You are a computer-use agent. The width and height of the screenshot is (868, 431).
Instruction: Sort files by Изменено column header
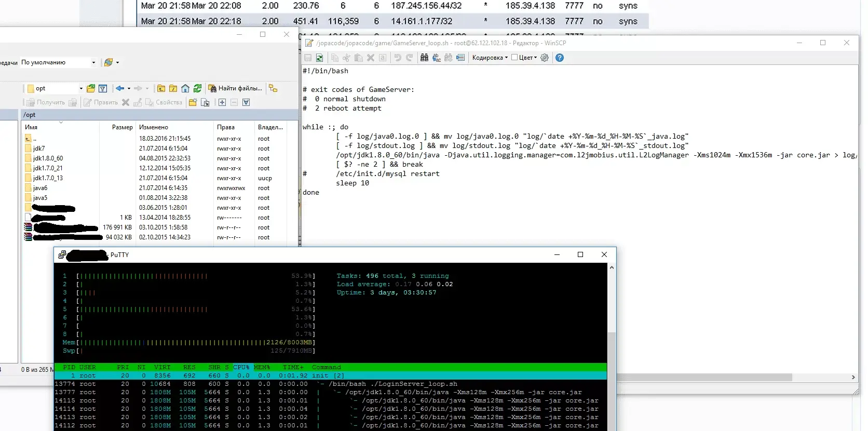pos(174,127)
